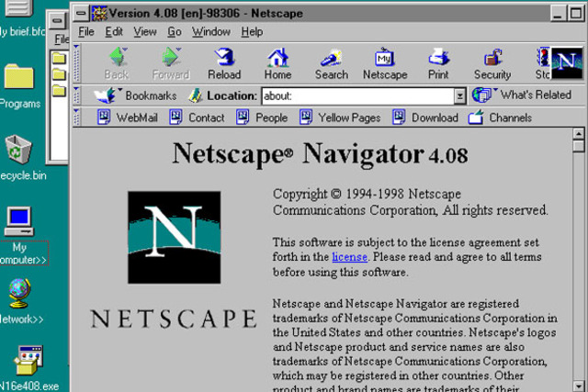Select the Network globe desktop icon
This screenshot has height=392, width=588.
(19, 294)
